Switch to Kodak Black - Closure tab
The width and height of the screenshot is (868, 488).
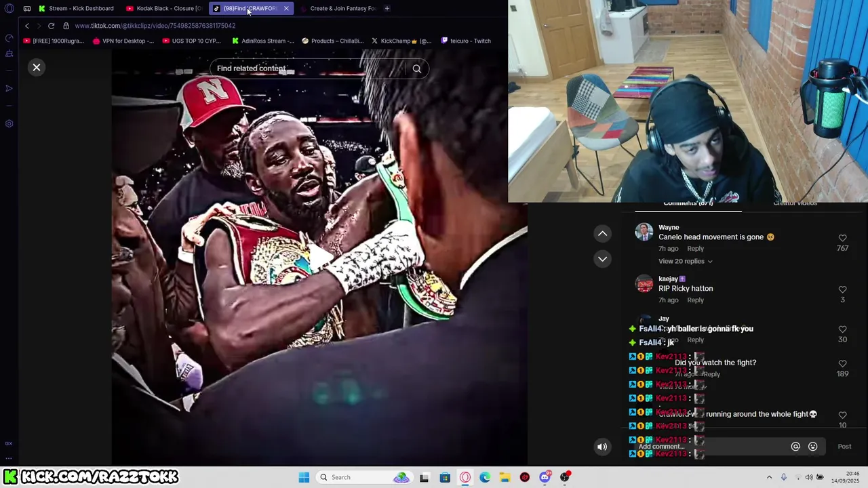click(163, 8)
